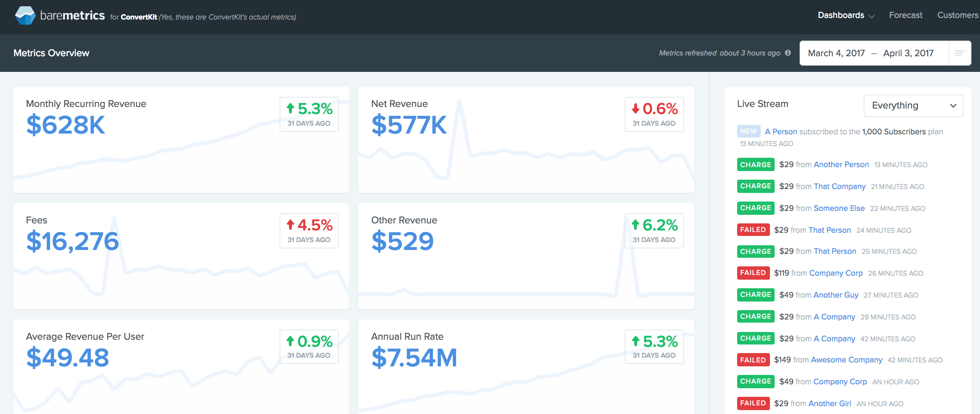Viewport: 980px width, 414px height.
Task: Open That Person link in the failed $29 row
Action: click(830, 230)
